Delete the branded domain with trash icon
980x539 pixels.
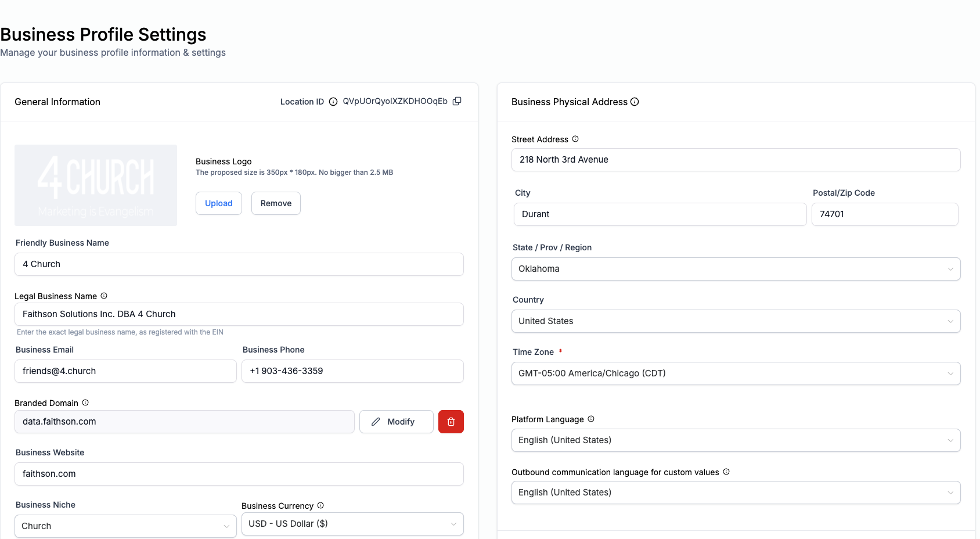click(x=451, y=422)
